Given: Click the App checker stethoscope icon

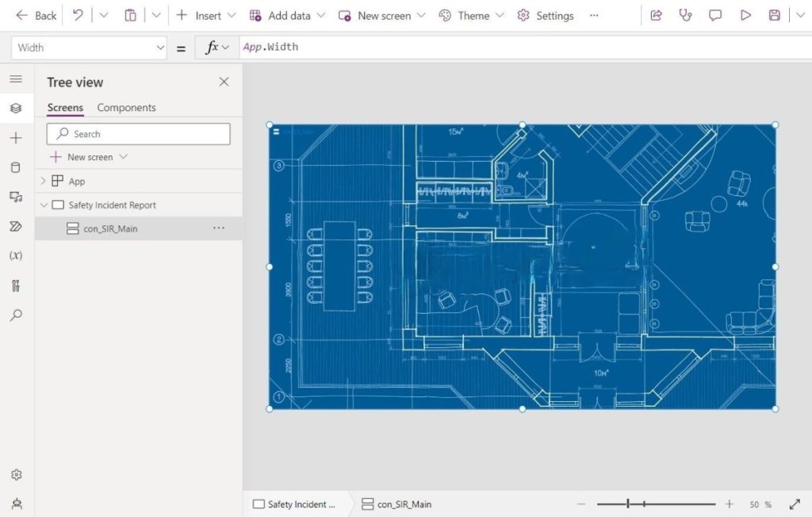Looking at the screenshot, I should point(685,16).
